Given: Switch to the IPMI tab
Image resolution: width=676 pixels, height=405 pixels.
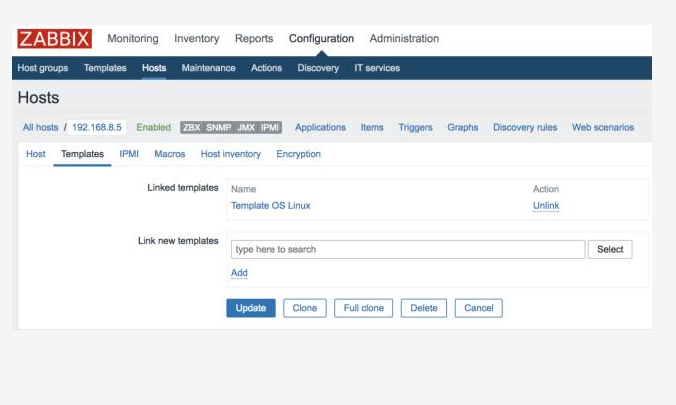Looking at the screenshot, I should tap(129, 154).
